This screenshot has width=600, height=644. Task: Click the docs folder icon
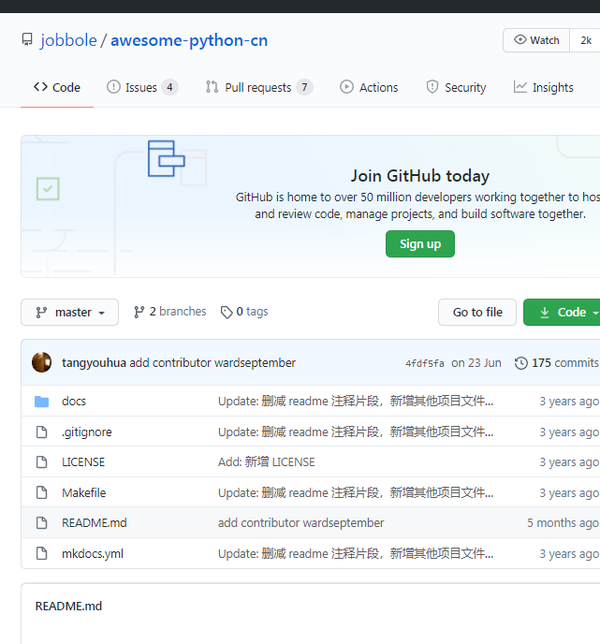pyautogui.click(x=42, y=401)
